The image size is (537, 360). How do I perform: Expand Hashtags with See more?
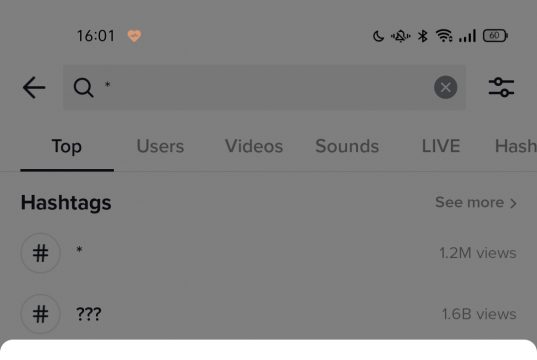476,202
